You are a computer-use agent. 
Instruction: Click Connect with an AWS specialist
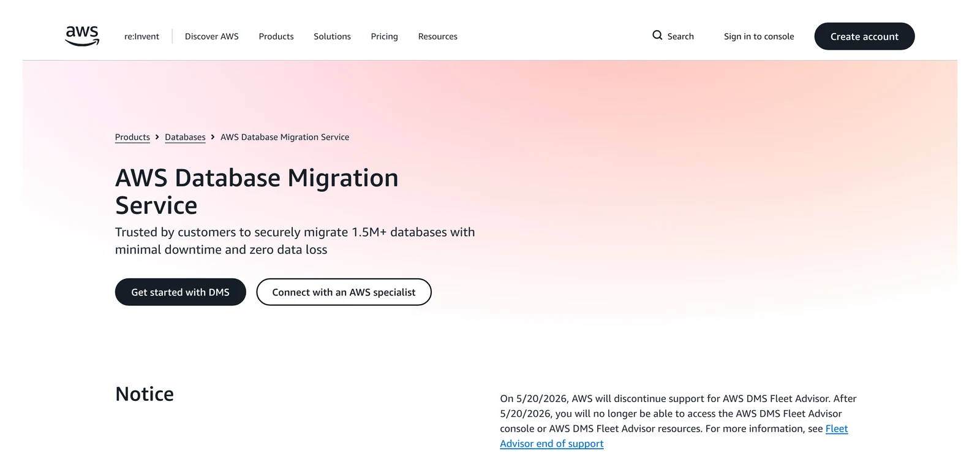click(344, 292)
